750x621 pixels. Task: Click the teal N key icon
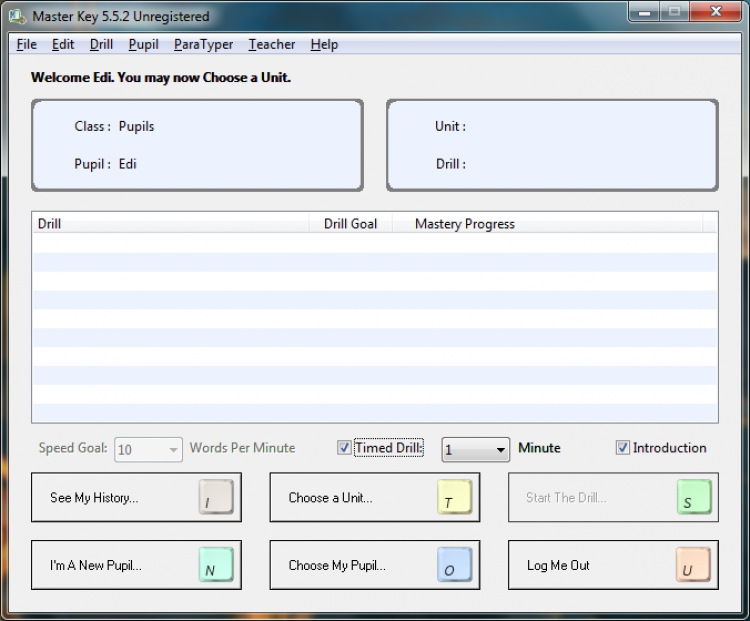click(x=216, y=565)
